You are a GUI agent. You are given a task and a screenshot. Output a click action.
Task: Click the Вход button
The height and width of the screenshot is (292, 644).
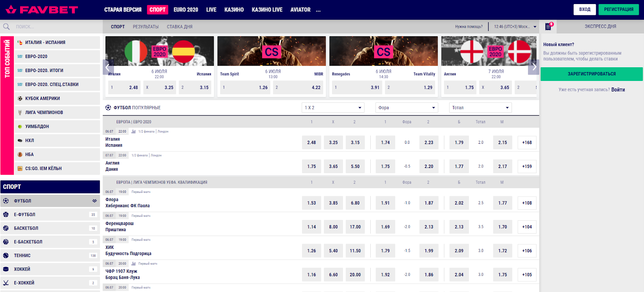coord(585,9)
